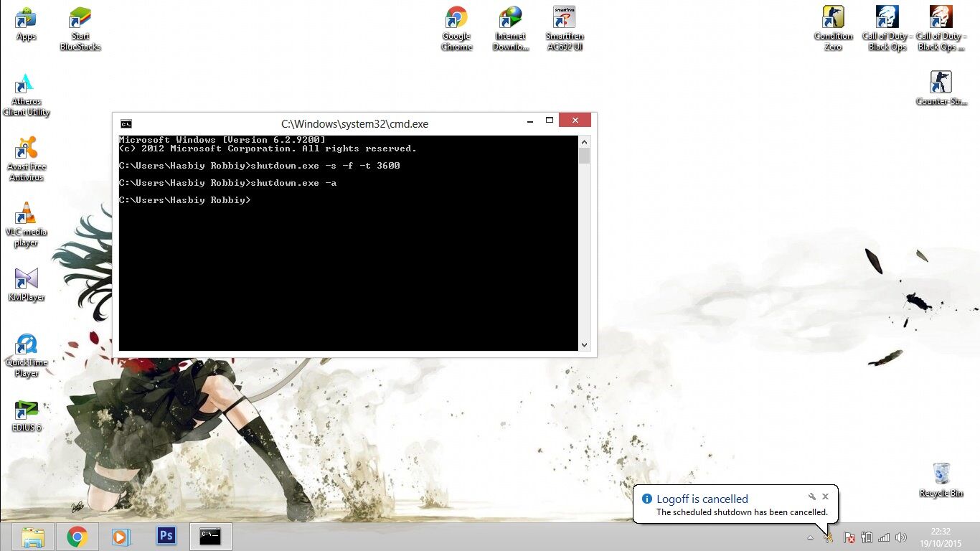Screen dimensions: 980x551
Task: Select Google Chrome desktop shortcut
Action: [x=456, y=29]
